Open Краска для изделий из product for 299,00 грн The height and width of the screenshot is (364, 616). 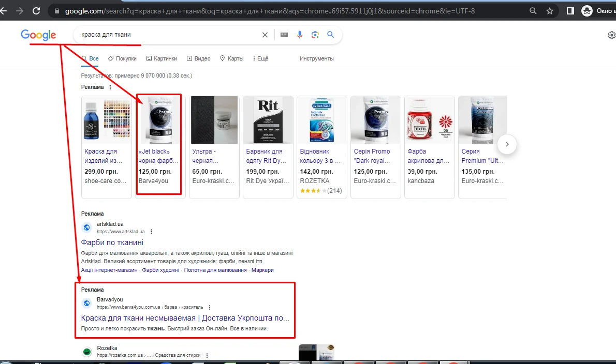[106, 147]
